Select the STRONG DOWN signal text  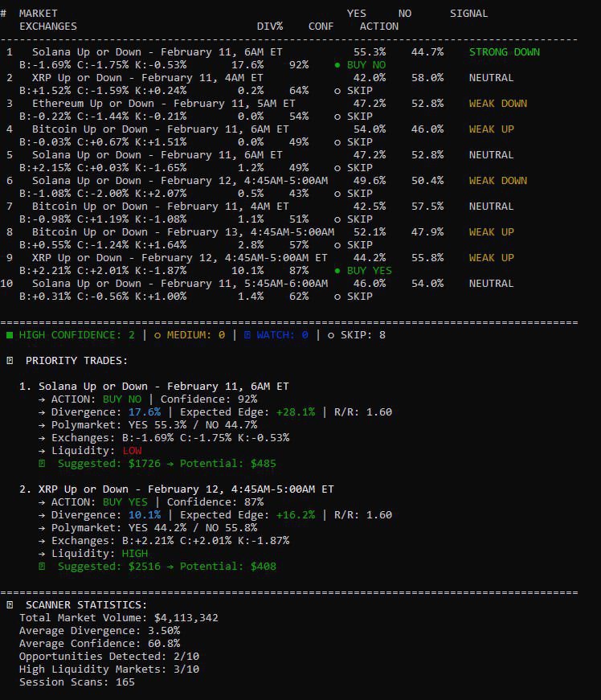tap(504, 52)
